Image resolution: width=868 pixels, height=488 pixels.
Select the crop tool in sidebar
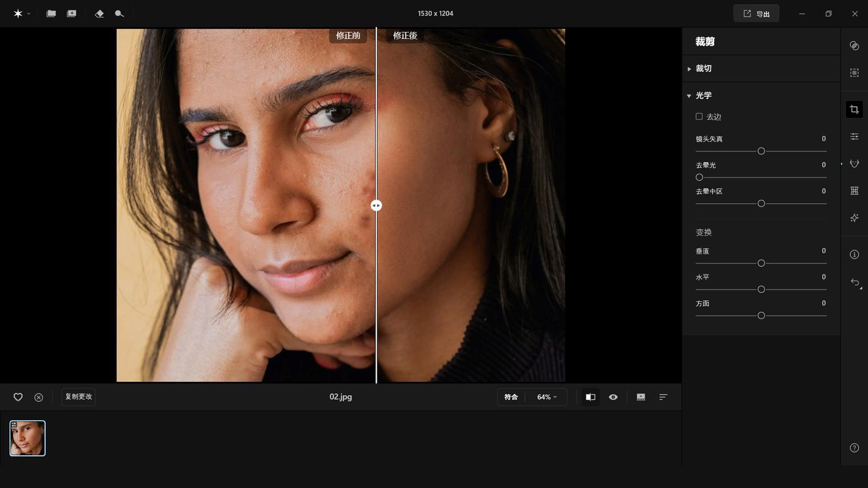[x=855, y=109]
